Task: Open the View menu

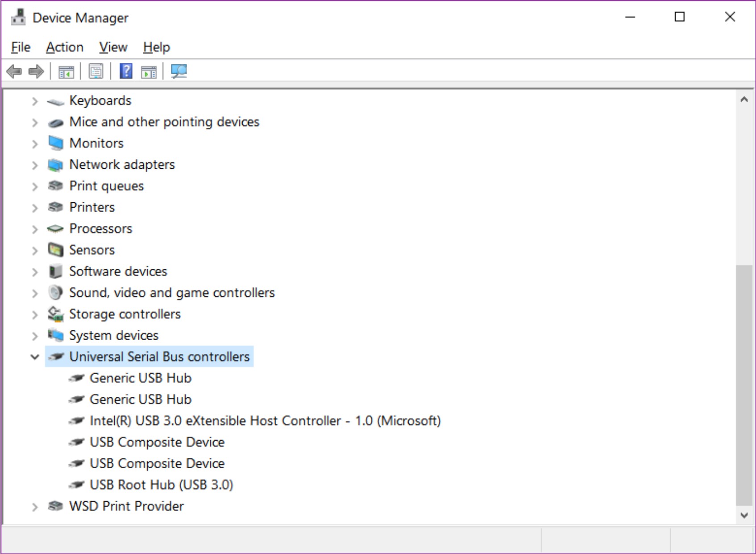Action: 113,47
